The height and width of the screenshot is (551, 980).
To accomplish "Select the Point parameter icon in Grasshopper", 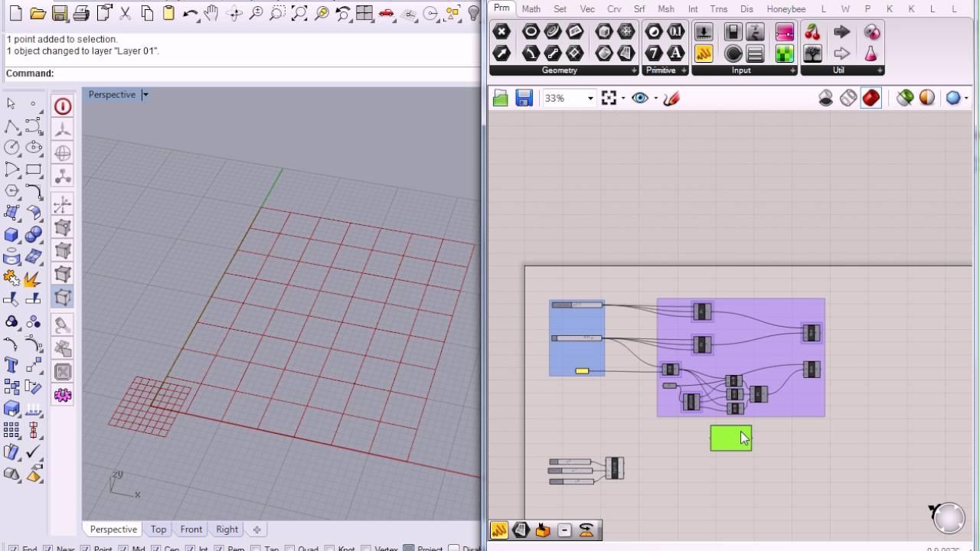I will tap(501, 31).
